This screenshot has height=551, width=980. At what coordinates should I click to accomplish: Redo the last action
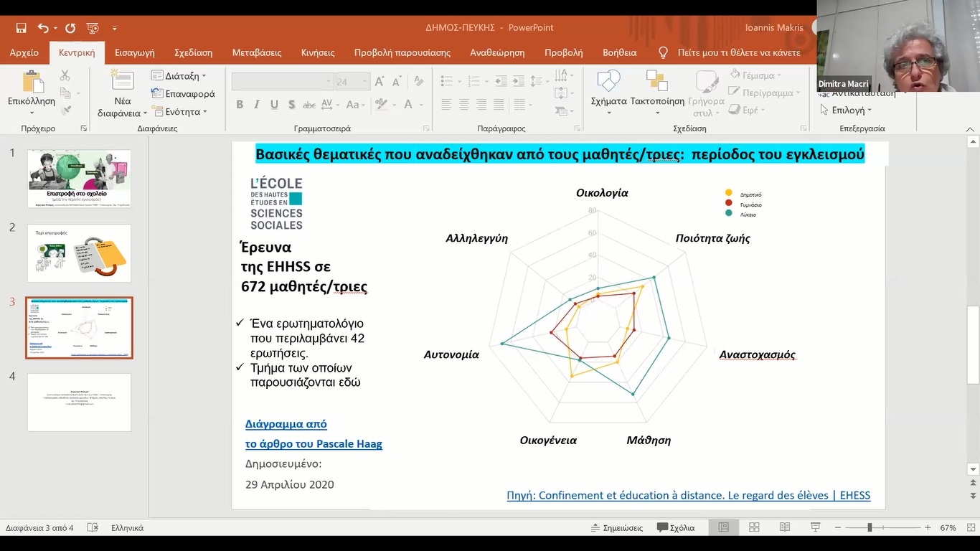(x=70, y=28)
